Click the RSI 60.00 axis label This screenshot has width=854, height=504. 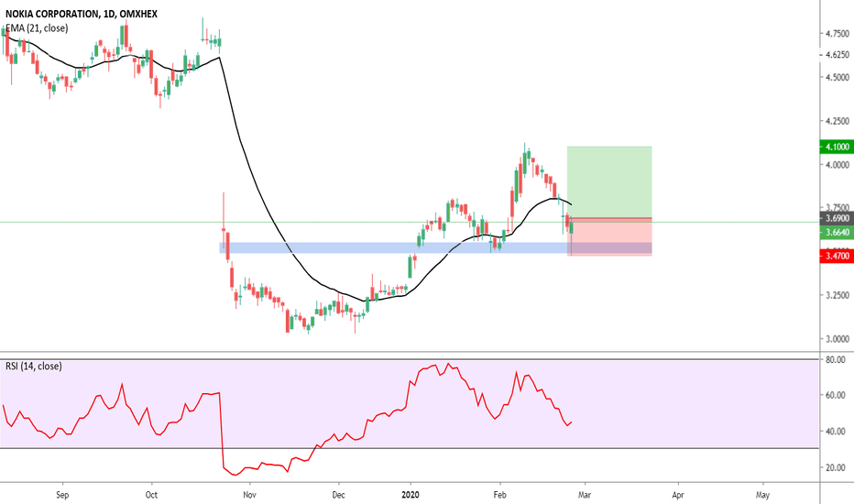[836, 395]
